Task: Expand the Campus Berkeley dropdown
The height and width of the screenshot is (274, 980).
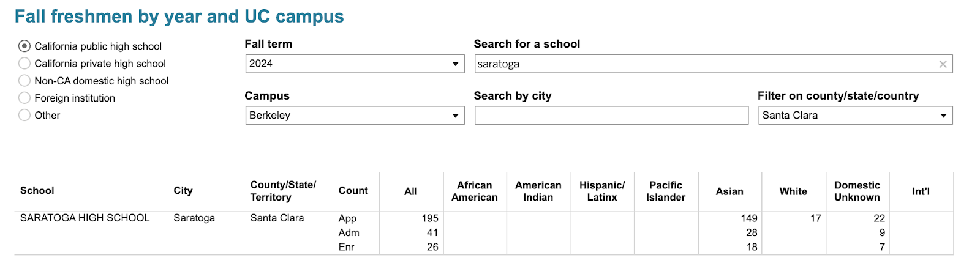Action: click(355, 116)
